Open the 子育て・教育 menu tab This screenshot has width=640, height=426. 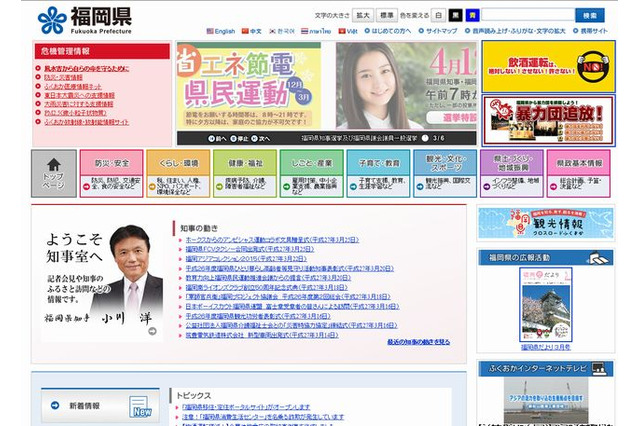coord(378,173)
